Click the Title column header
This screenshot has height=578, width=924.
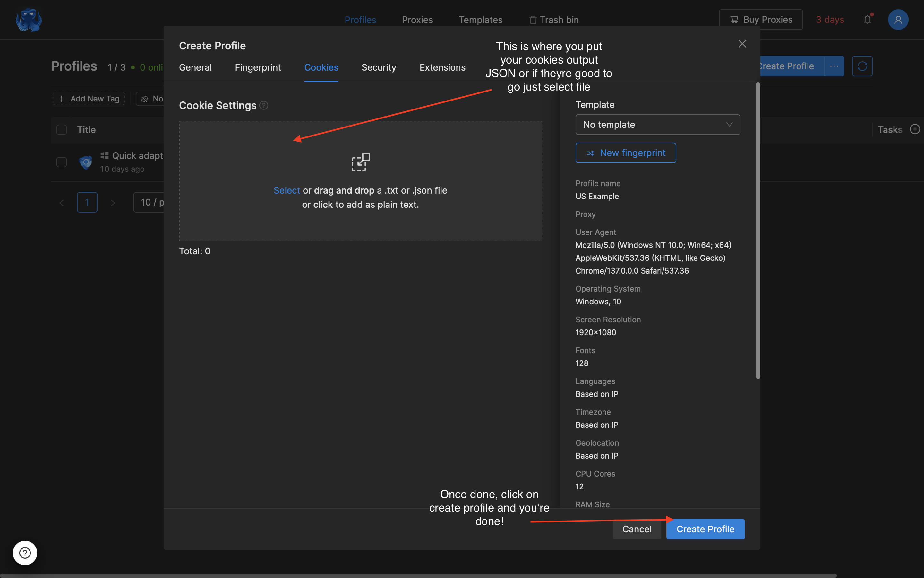pos(86,130)
